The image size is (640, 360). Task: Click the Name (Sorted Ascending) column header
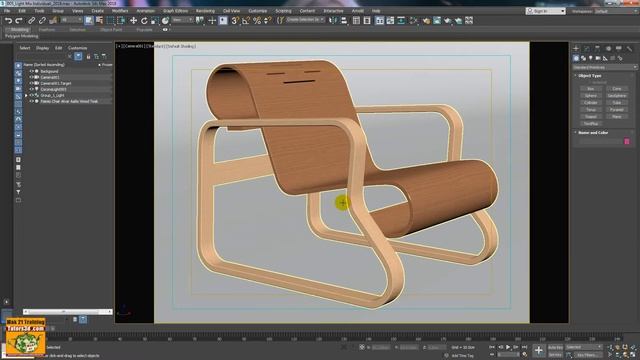coord(44,64)
